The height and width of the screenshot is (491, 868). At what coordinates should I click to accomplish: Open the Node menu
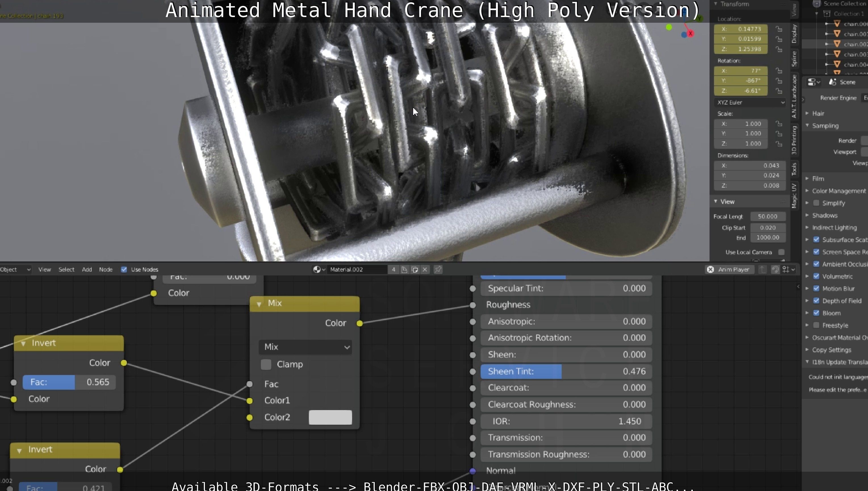(x=106, y=269)
